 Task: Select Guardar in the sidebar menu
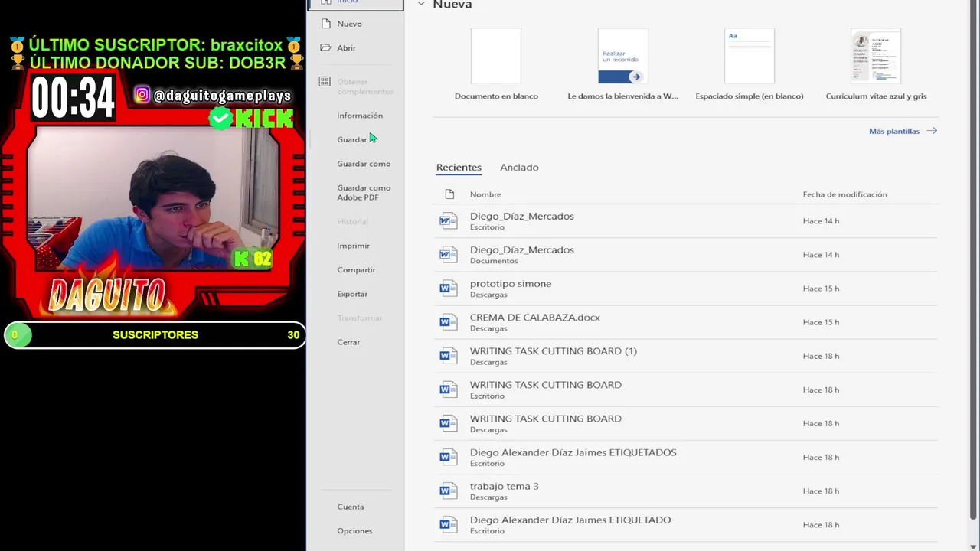pyautogui.click(x=352, y=139)
